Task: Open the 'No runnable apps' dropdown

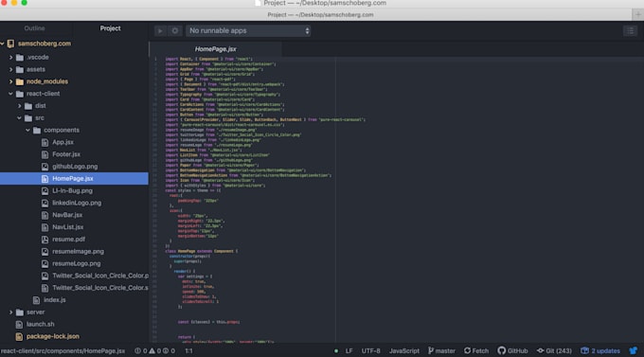Action: click(248, 31)
